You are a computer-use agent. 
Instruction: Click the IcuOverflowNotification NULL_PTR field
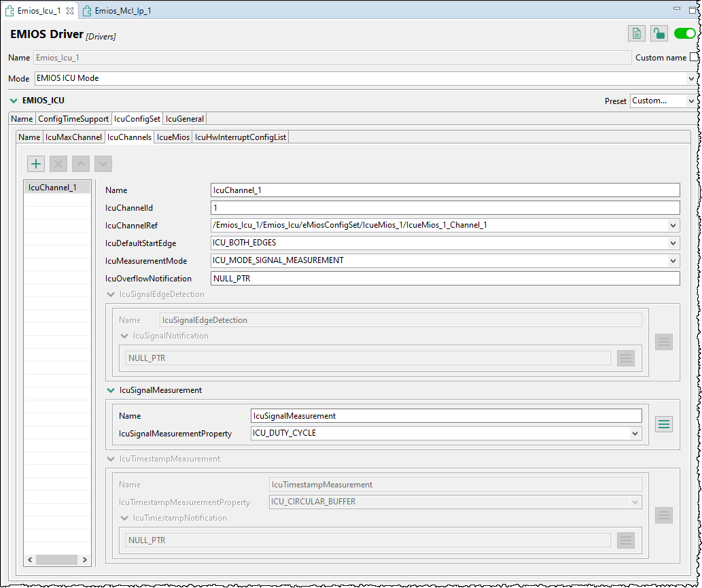coord(445,279)
